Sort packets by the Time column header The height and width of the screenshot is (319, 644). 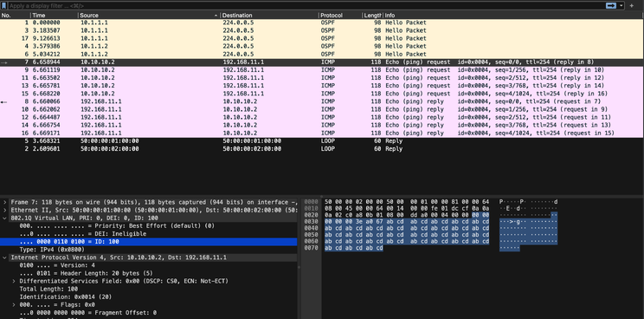[x=55, y=16]
